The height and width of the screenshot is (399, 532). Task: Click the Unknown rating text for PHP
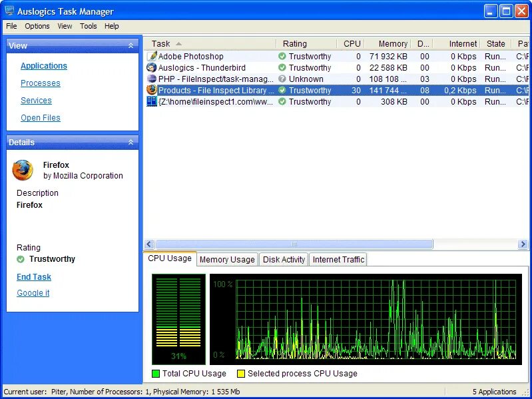[x=306, y=79]
